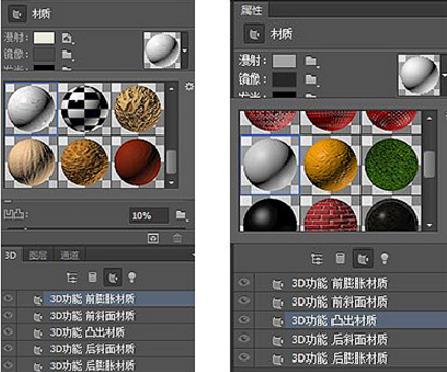This screenshot has width=447, height=372.
Task: Toggle eye for 凸出材质 in right panel
Action: pyautogui.click(x=244, y=320)
